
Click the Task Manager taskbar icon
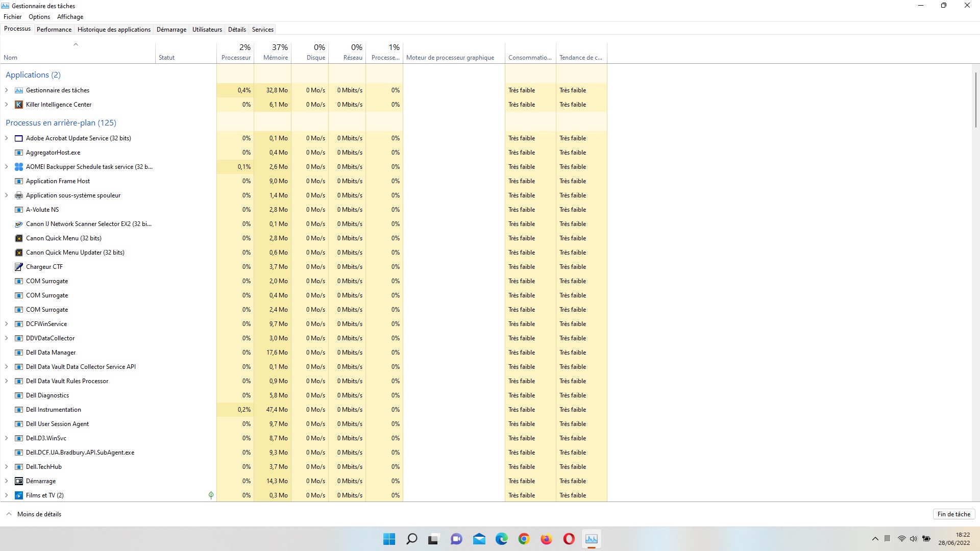pyautogui.click(x=591, y=539)
